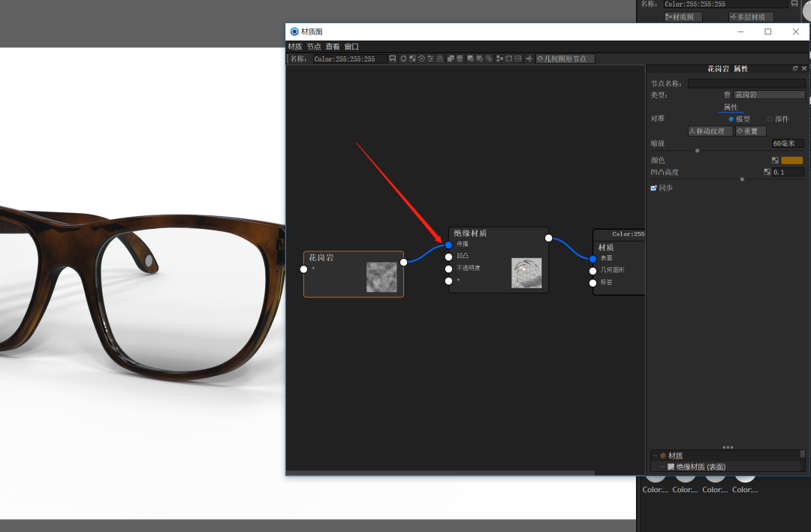Click the 名称 field in the material graph toolbar

tap(350, 59)
